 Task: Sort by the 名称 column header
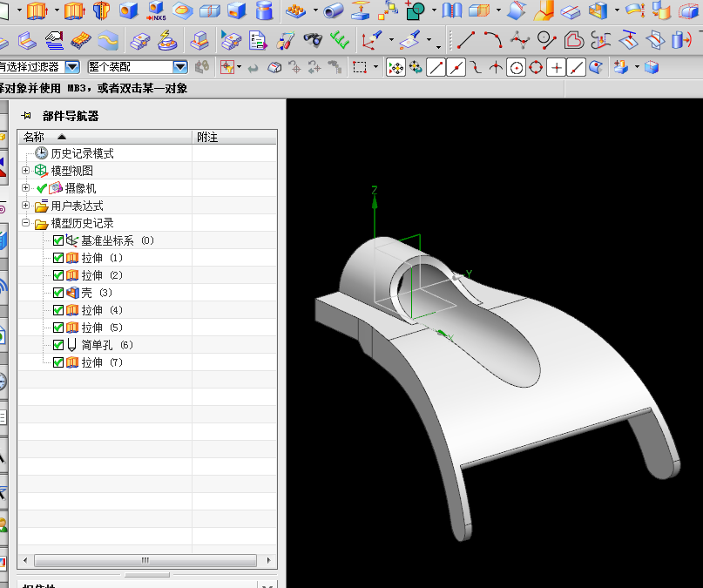pos(35,137)
